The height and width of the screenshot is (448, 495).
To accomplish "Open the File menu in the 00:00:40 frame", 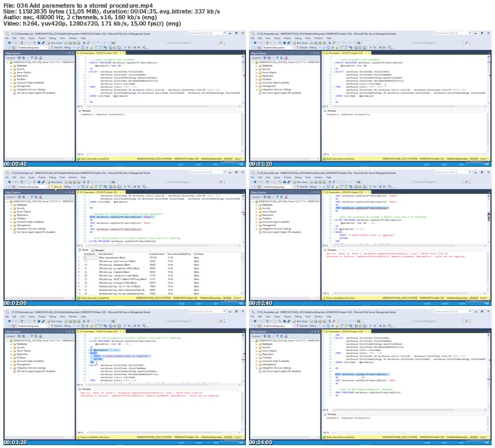I will [x=7, y=38].
